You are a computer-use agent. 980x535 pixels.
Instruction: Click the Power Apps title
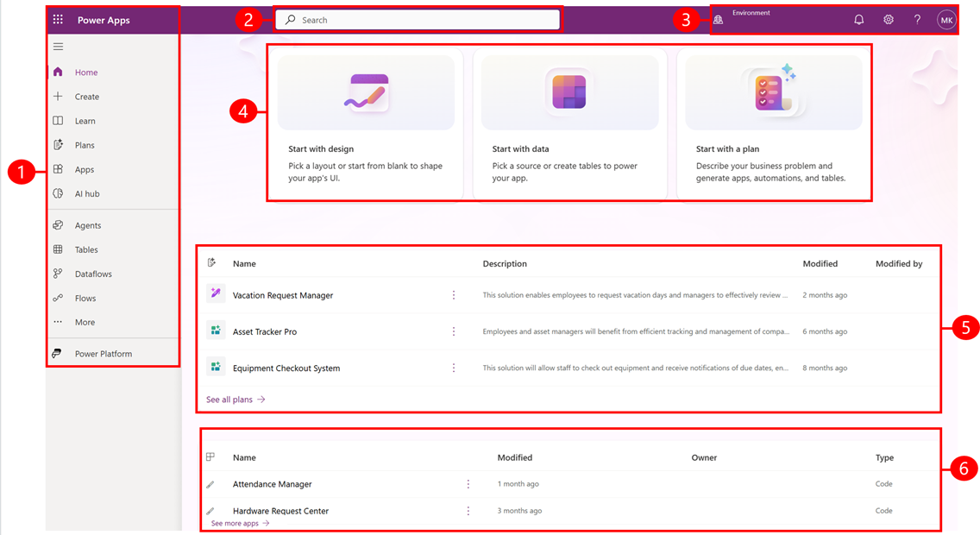pos(104,20)
